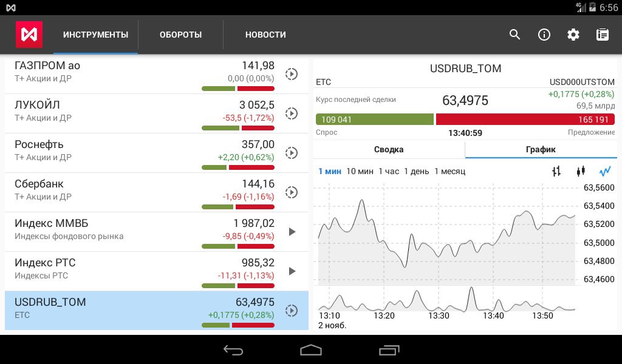Tap the Индекс РТС value 985,32

[x=258, y=263]
